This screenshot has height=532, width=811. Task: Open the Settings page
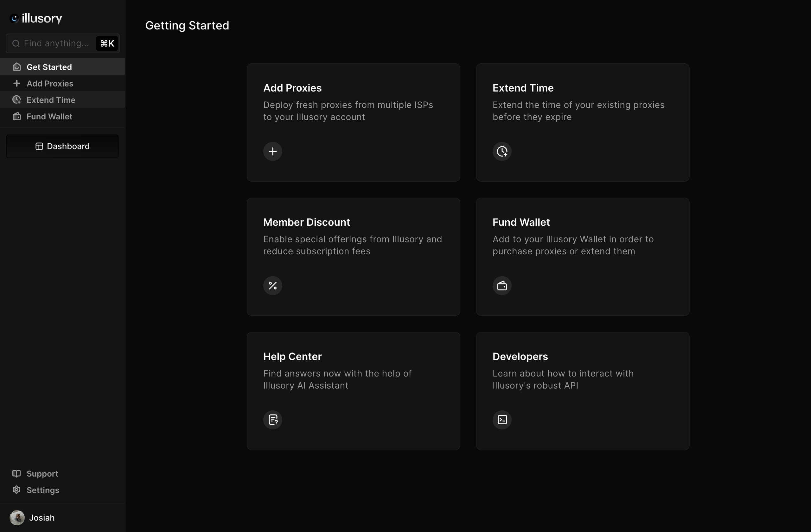pyautogui.click(x=43, y=490)
